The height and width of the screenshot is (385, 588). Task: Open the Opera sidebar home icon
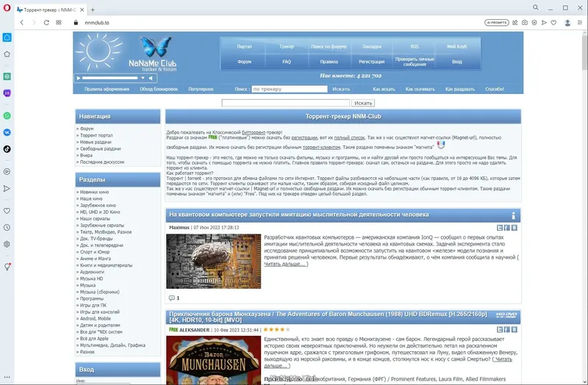pos(7,37)
